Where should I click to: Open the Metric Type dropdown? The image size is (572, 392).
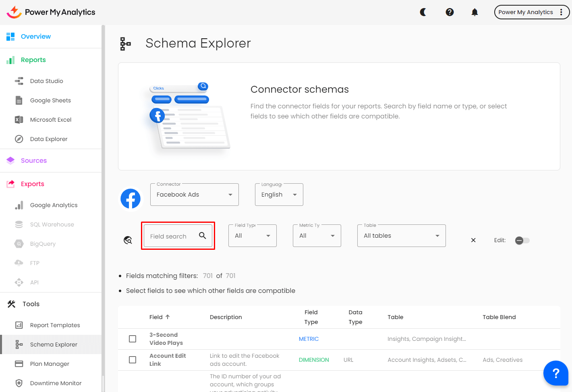317,236
